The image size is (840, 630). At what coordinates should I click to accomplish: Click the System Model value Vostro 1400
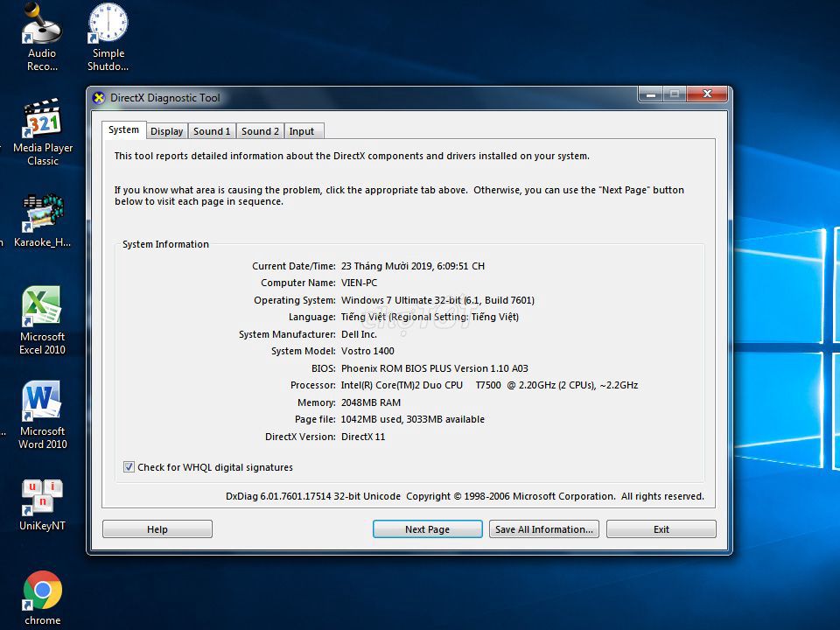(367, 352)
